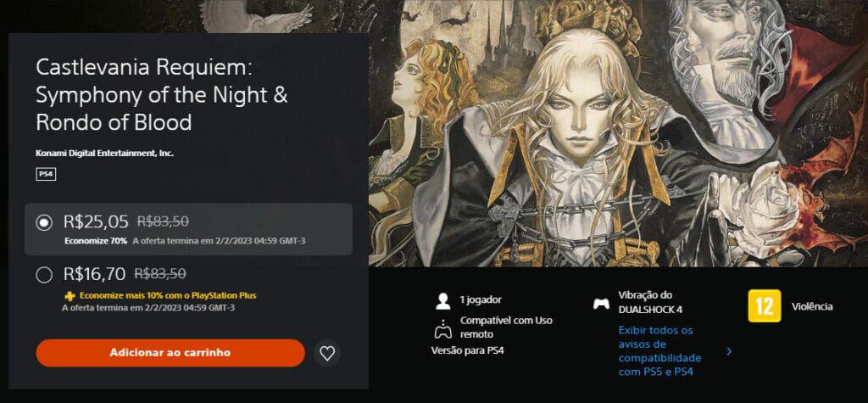Image resolution: width=868 pixels, height=403 pixels.
Task: Click the single player person icon
Action: (442, 301)
